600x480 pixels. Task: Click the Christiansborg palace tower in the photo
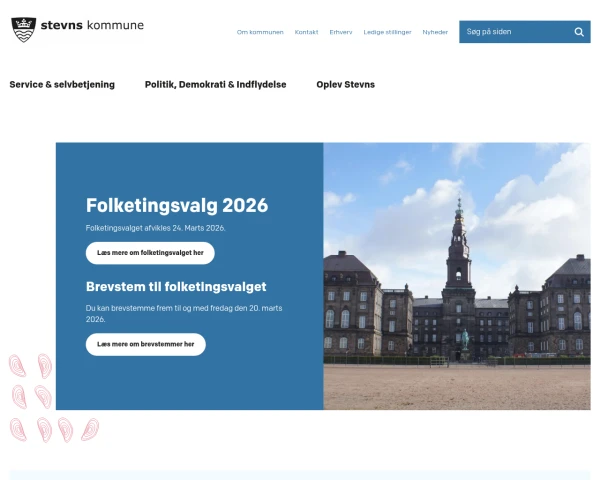459,245
